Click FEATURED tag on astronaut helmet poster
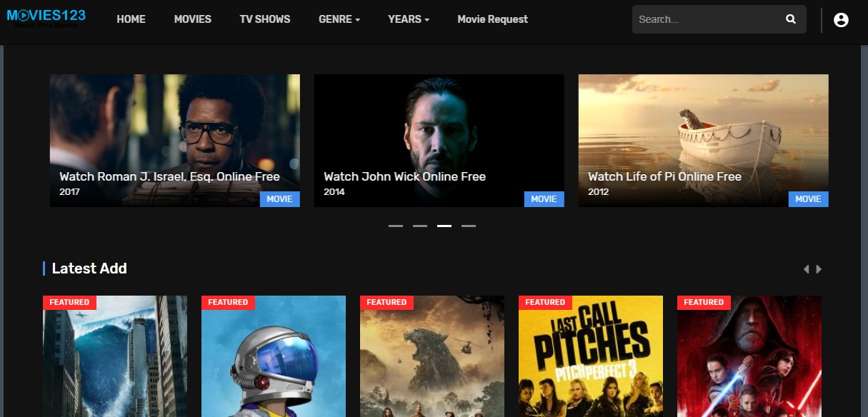 click(228, 303)
